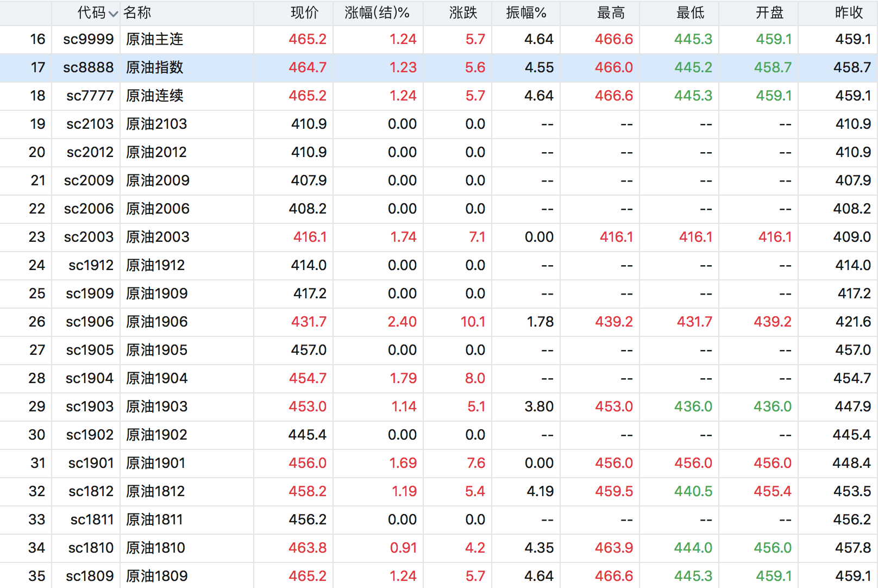Click sc2003 previous close 409.0

tap(852, 237)
